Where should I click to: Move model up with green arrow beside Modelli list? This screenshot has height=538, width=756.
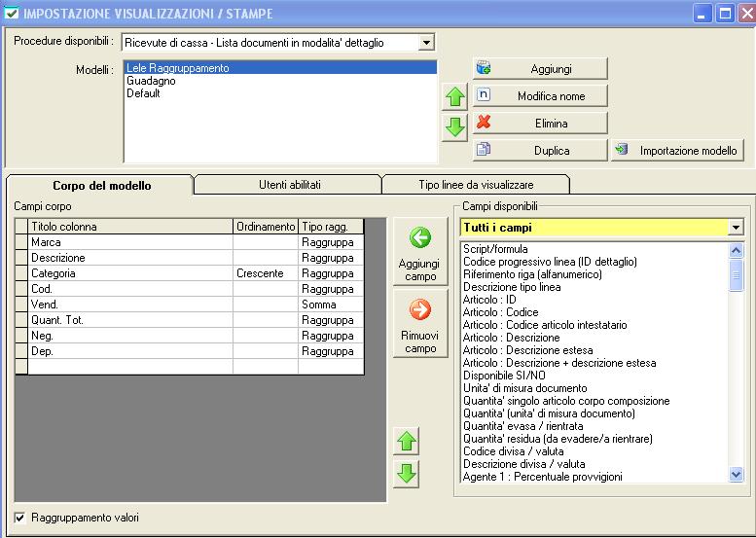click(x=454, y=97)
